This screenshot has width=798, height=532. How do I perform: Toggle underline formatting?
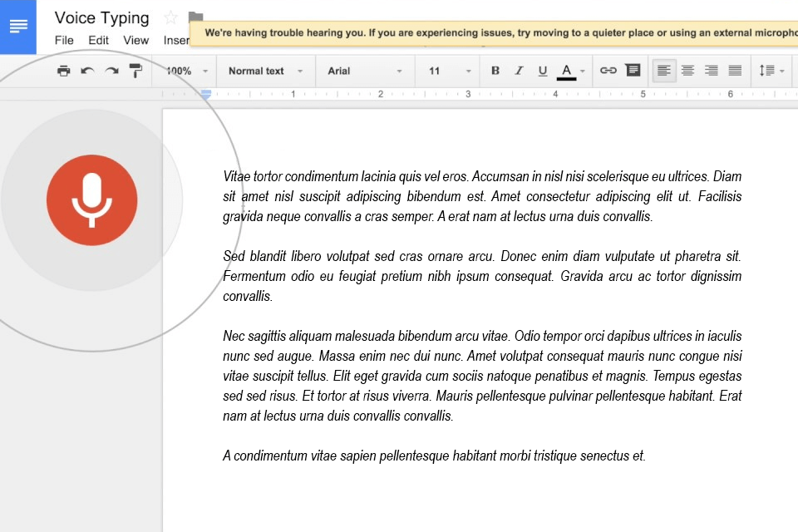tap(542, 71)
